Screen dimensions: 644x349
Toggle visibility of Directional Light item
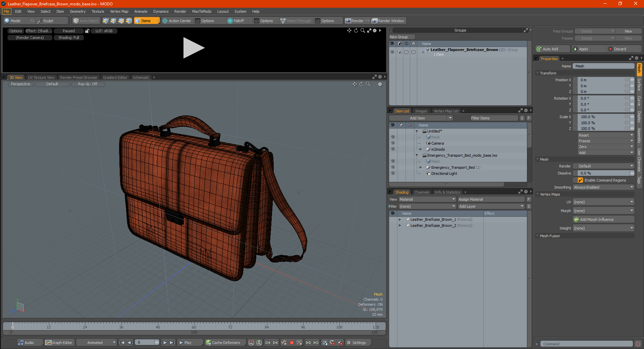(393, 173)
